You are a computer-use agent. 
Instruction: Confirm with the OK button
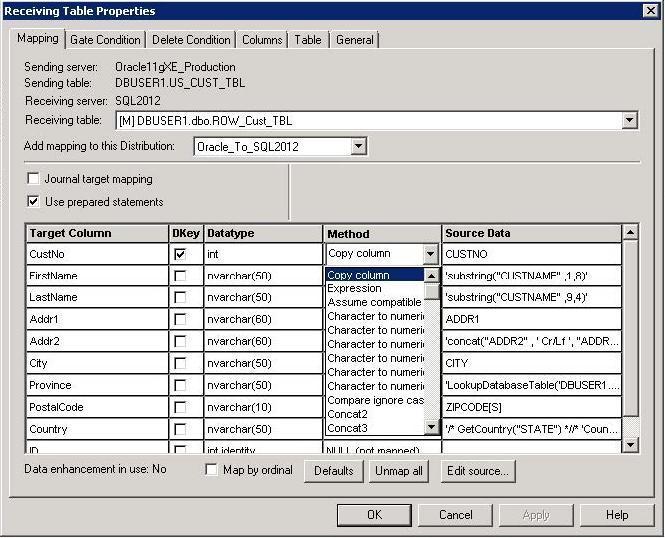(374, 515)
